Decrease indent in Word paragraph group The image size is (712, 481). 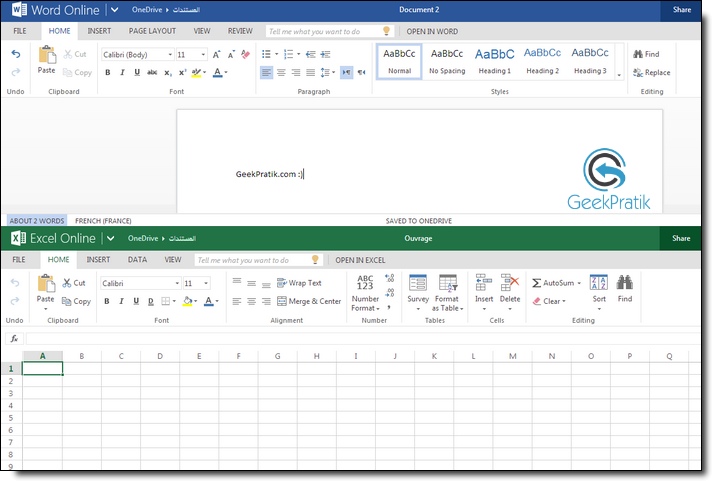tap(311, 55)
